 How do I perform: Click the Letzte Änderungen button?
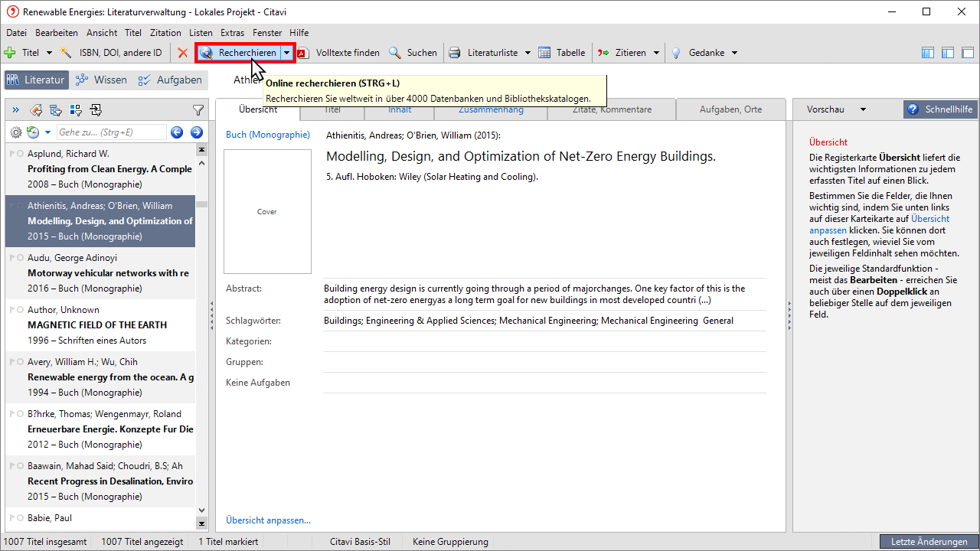click(929, 542)
